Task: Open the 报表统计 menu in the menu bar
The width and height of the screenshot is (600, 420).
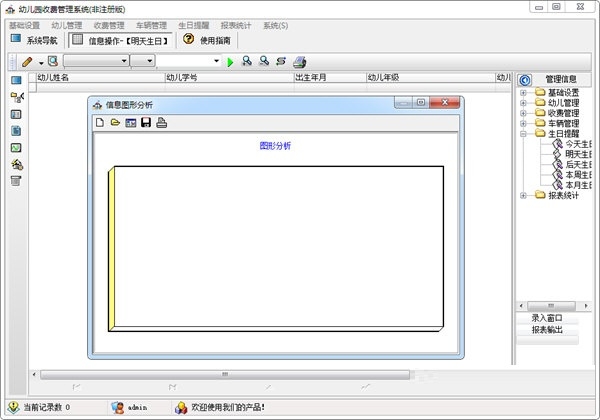Action: tap(236, 25)
